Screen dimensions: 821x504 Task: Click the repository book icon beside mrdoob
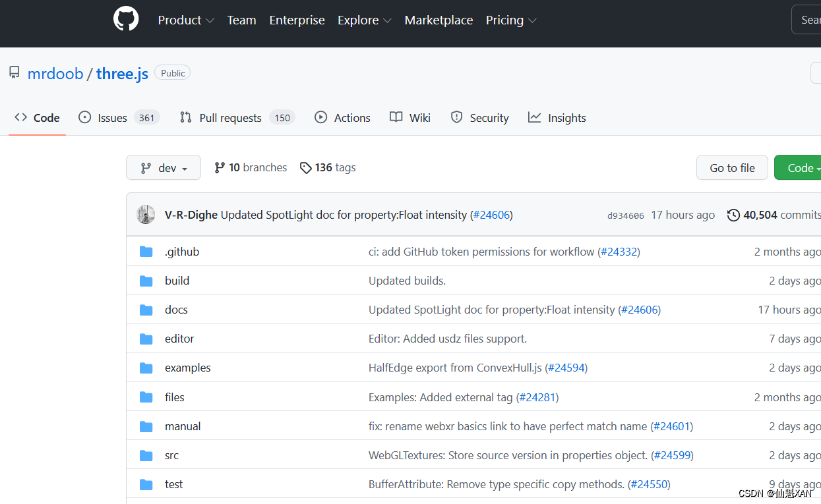click(x=15, y=72)
